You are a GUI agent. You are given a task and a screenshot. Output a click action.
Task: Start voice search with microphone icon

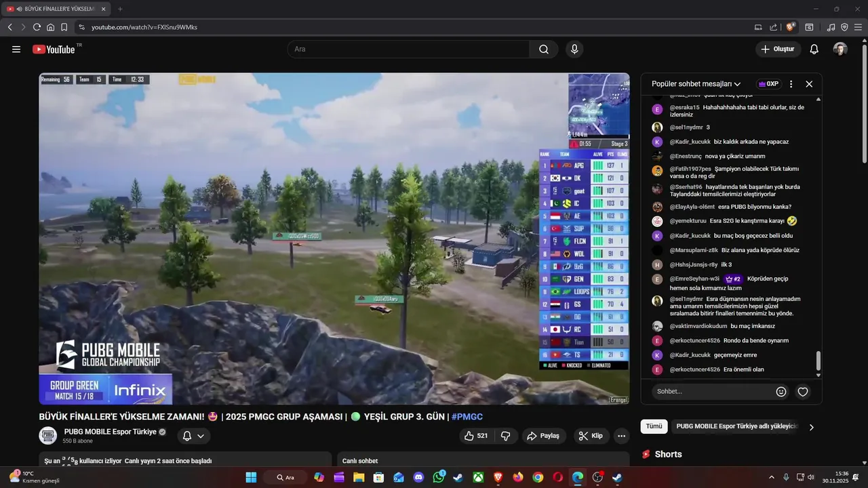click(574, 49)
